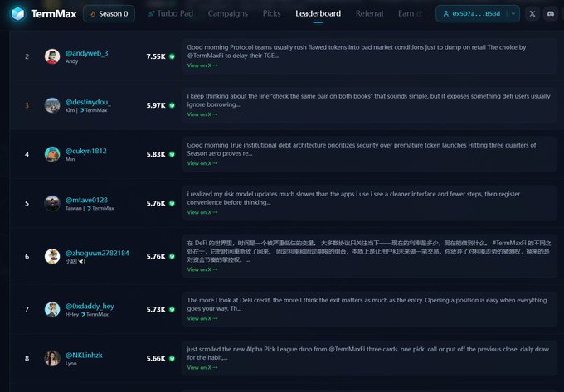This screenshot has width=564, height=392.
Task: Click the TermMax brand name text
Action: tap(54, 13)
